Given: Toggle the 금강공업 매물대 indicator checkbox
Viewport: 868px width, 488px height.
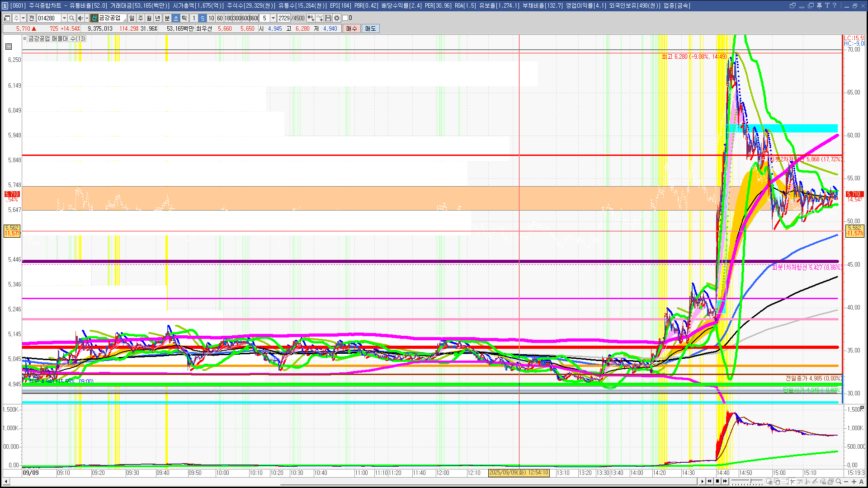Looking at the screenshot, I should [25, 38].
